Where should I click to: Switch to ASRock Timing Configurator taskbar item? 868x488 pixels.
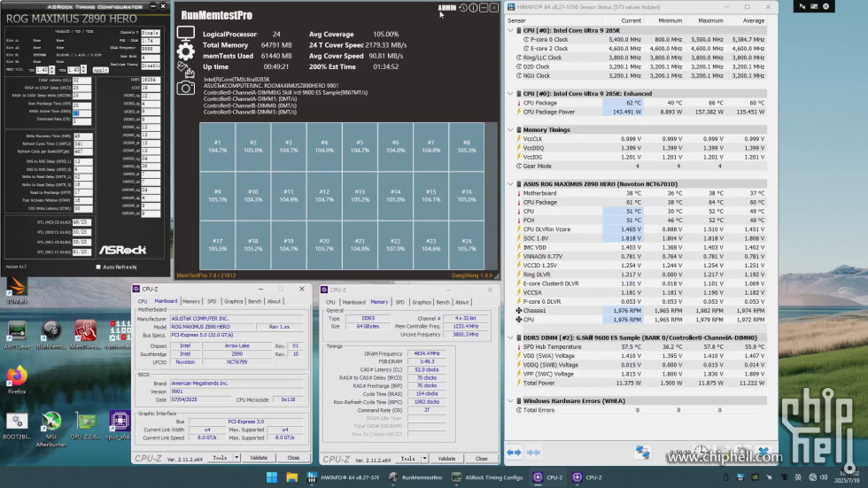pos(487,477)
